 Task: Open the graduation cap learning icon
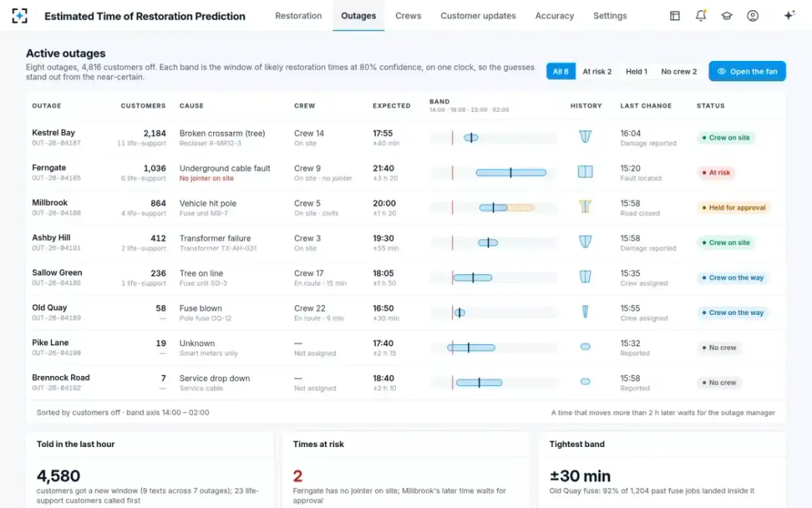727,16
